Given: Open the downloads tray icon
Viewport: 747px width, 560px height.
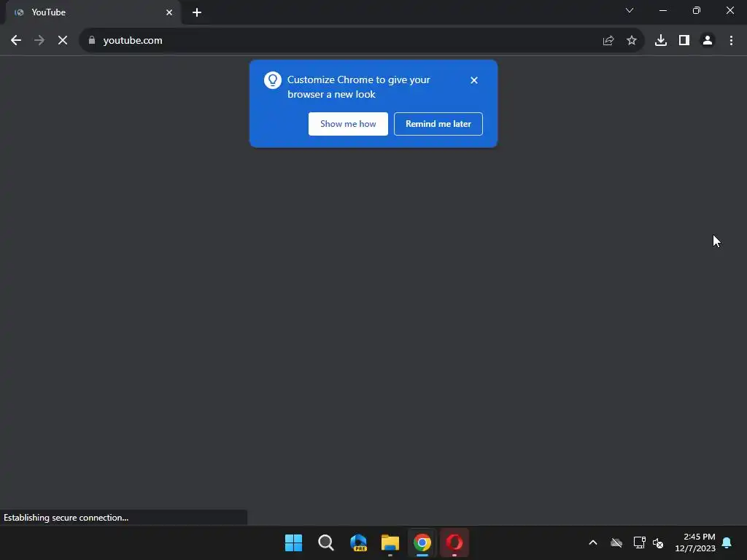Looking at the screenshot, I should 661,41.
